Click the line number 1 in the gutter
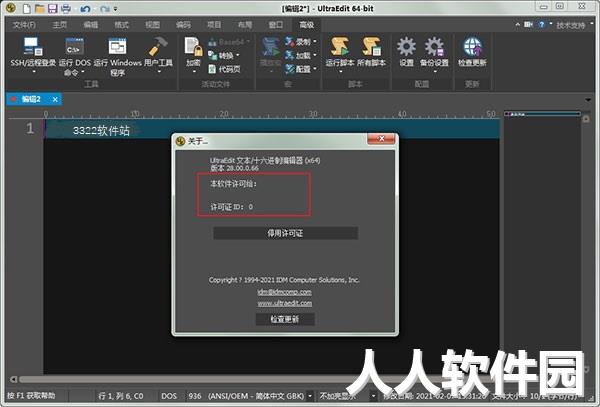The width and height of the screenshot is (600, 407). click(x=30, y=128)
